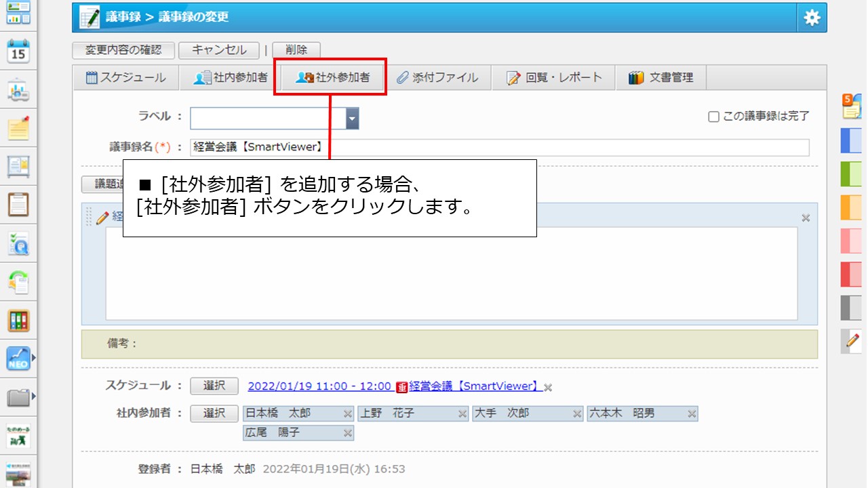Click the 議事録名 text field
Image resolution: width=868 pixels, height=488 pixels.
click(x=499, y=147)
